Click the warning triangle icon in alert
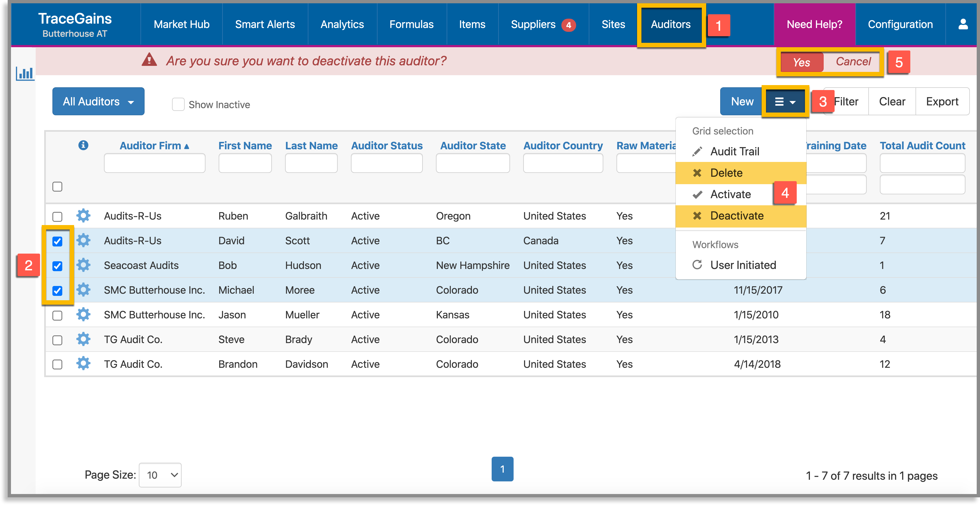Image resolution: width=980 pixels, height=505 pixels. point(149,60)
